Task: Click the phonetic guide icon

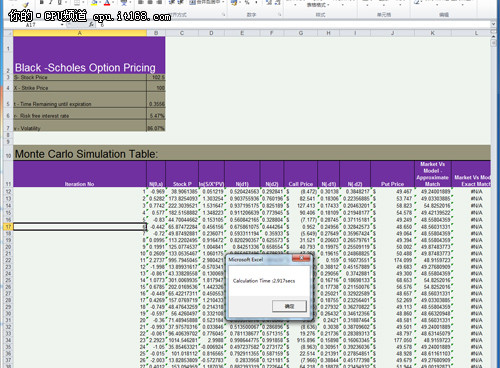Action: point(124,3)
